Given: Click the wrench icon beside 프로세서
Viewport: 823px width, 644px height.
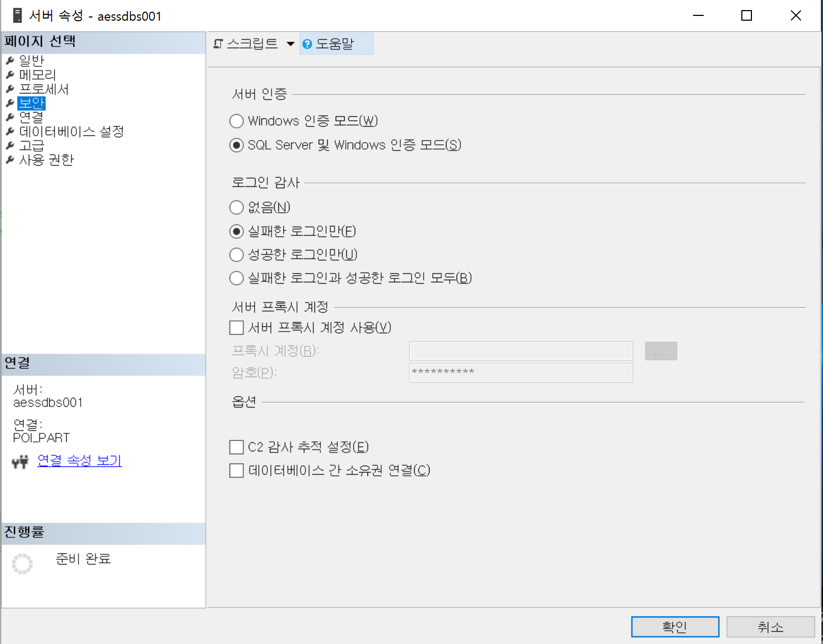Looking at the screenshot, I should [10, 89].
